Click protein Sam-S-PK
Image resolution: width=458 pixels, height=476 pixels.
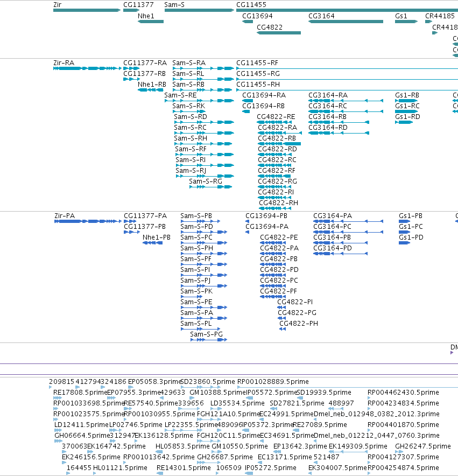coord(191,297)
